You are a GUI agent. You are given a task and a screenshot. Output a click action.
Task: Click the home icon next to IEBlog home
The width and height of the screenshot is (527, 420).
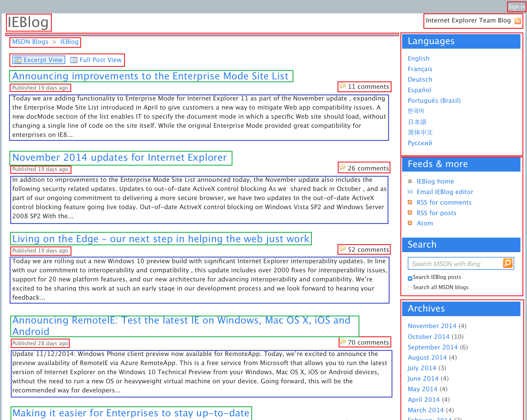click(x=410, y=181)
